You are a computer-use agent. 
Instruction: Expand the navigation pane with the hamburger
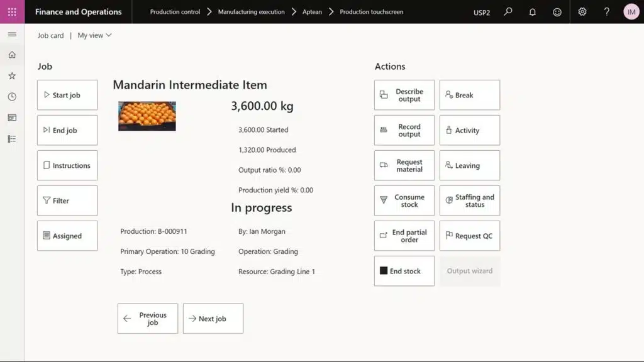click(x=11, y=35)
